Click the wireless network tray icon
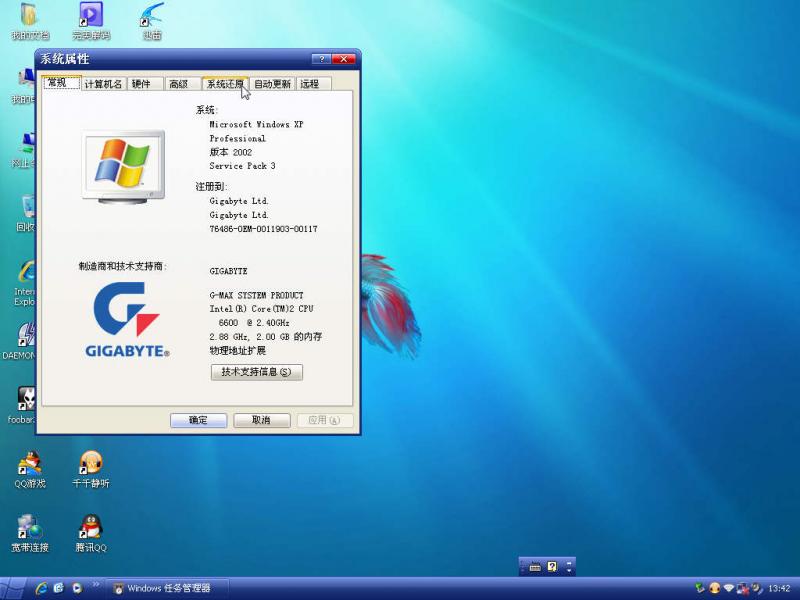Screen dimensions: 800x600 (x=729, y=588)
